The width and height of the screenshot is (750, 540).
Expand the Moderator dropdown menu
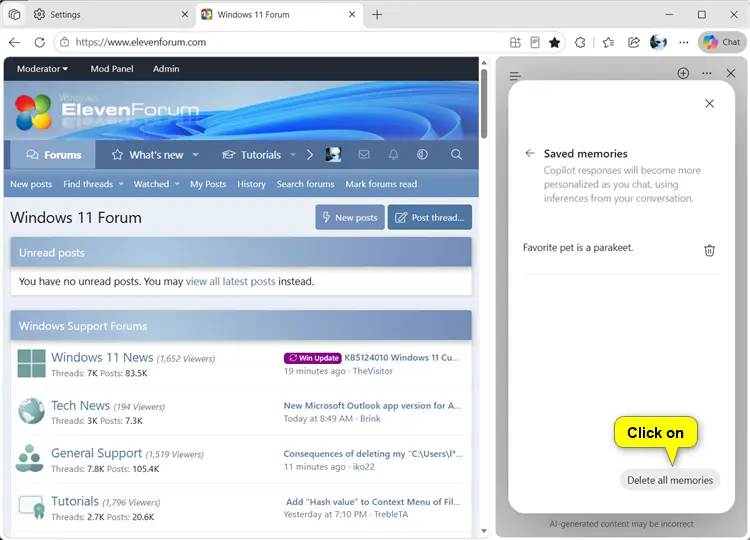pyautogui.click(x=42, y=69)
